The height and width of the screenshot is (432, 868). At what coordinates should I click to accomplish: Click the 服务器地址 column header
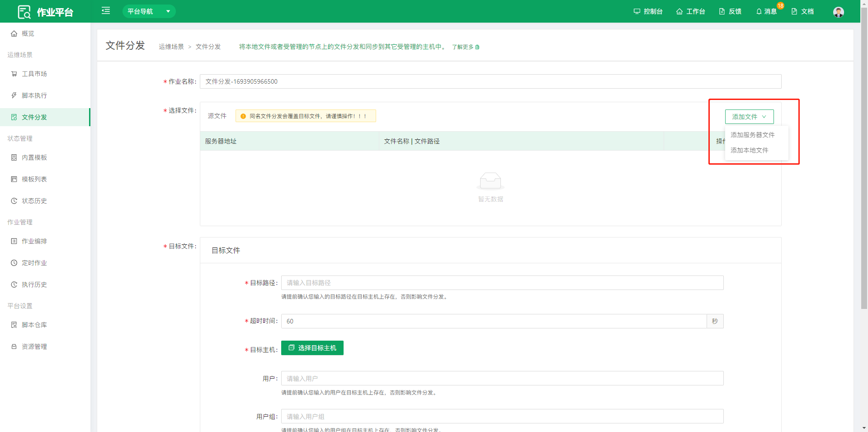click(x=289, y=141)
